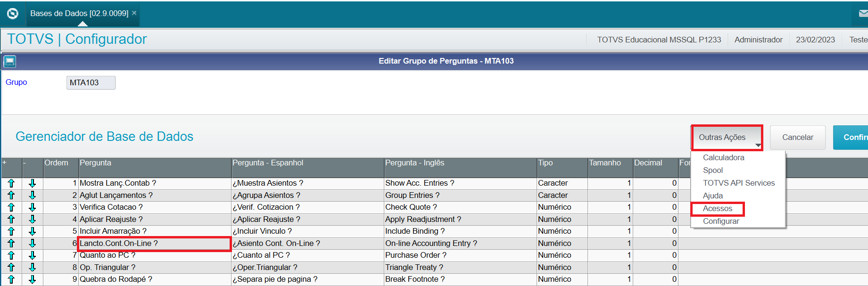Move down row 9 Quebra do Rodapé

click(x=33, y=279)
